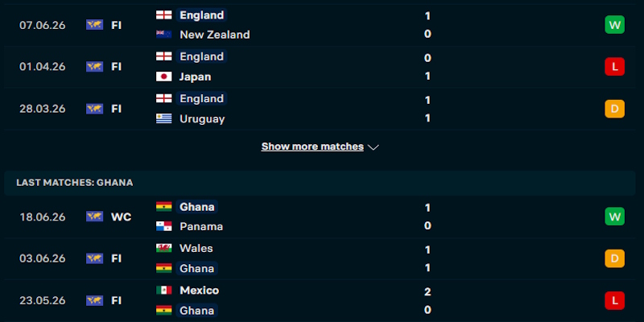Open the Show more matches link

pyautogui.click(x=312, y=147)
